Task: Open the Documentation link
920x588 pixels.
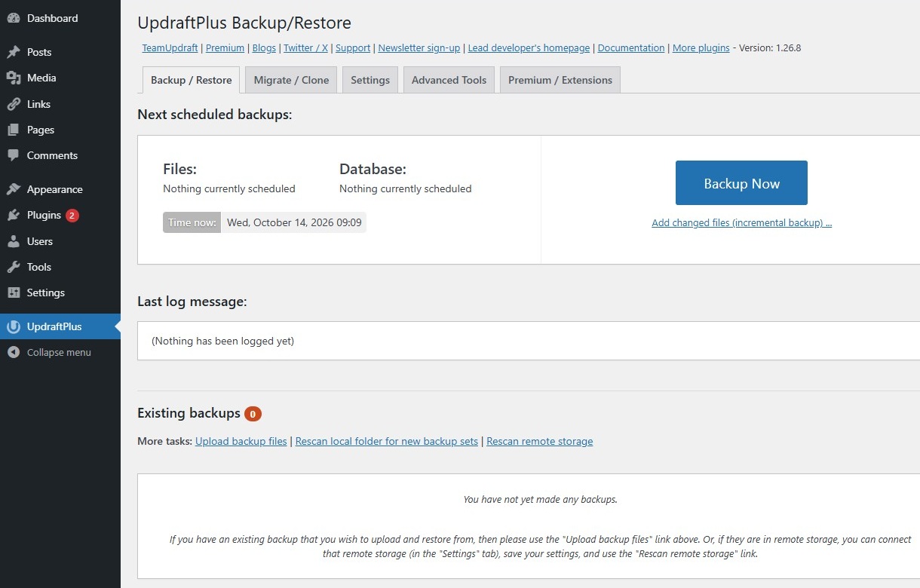Action: (x=631, y=47)
